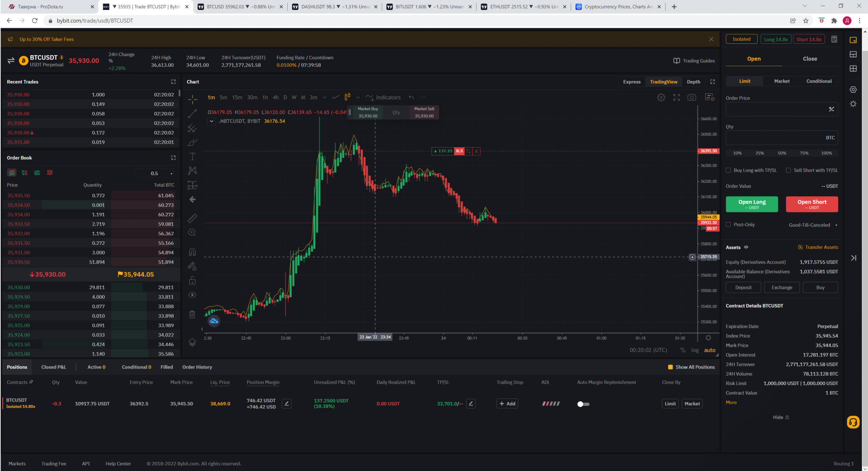
Task: Select the crosshair cursor tool
Action: pos(192,99)
